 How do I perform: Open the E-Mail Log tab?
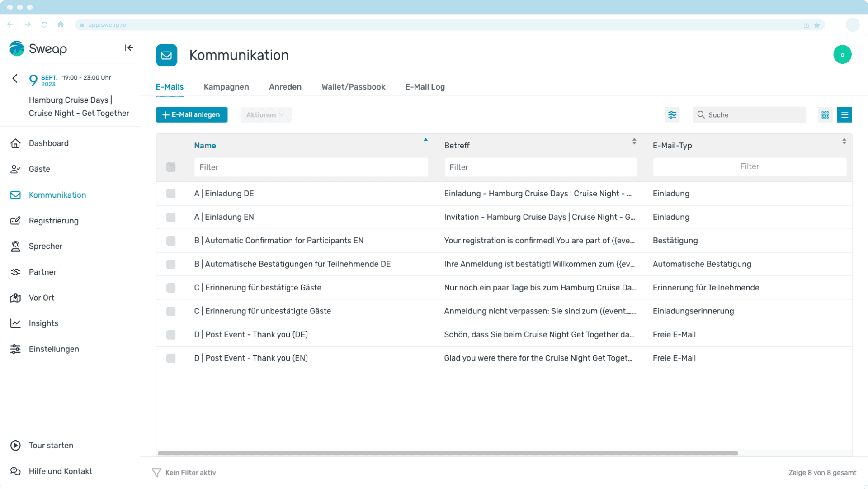425,87
